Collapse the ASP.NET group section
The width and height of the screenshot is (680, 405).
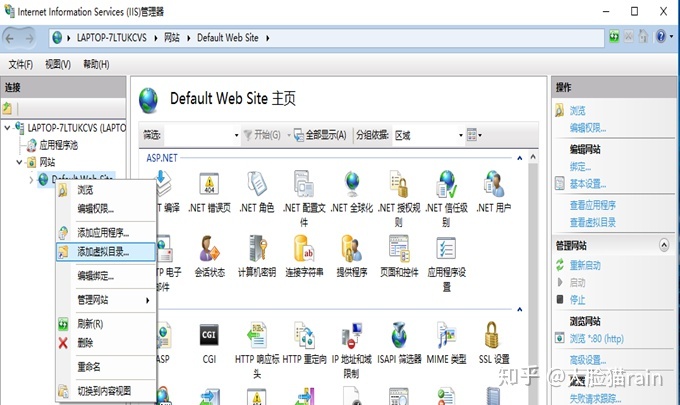[520, 158]
